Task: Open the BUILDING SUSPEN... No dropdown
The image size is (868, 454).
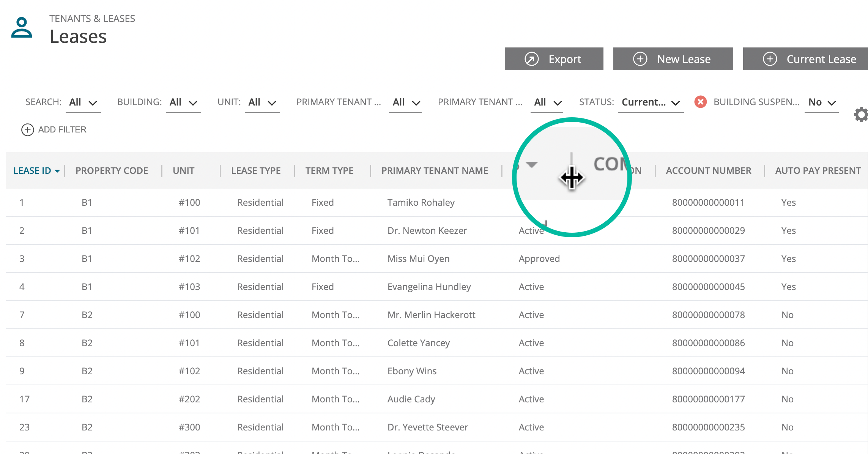Action: [822, 102]
